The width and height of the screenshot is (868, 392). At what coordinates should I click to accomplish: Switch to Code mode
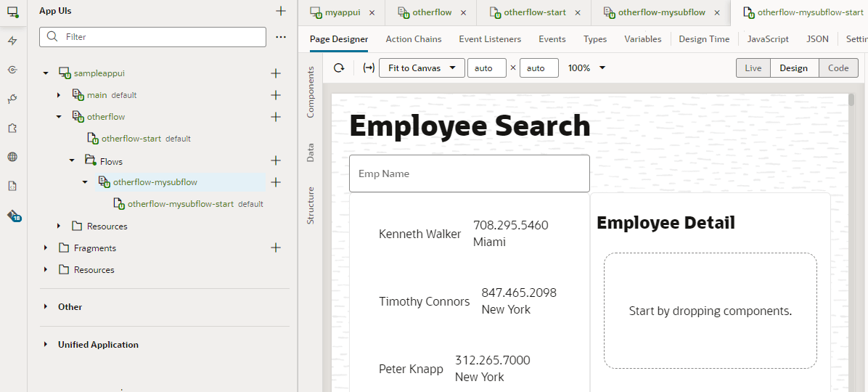click(x=838, y=68)
